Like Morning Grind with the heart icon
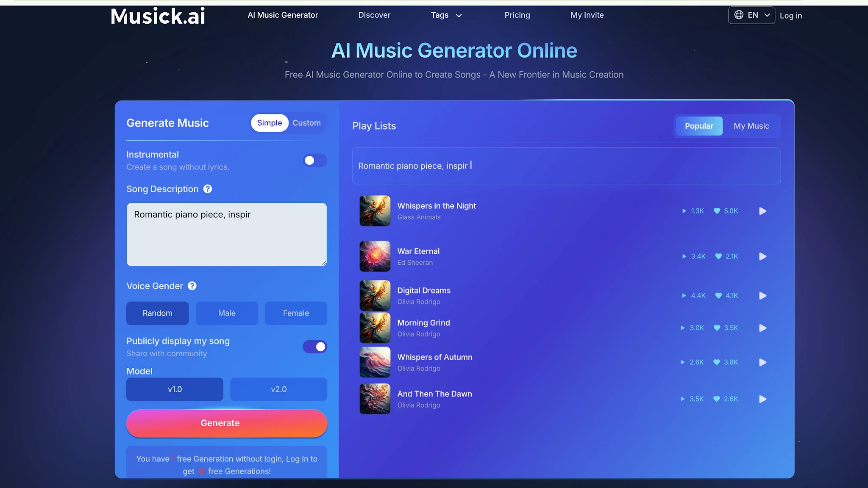Image resolution: width=868 pixels, height=488 pixels. pyautogui.click(x=717, y=328)
